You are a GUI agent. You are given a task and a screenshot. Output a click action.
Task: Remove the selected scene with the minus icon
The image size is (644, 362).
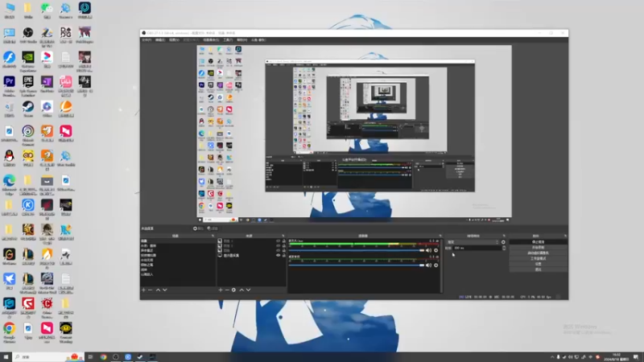151,290
